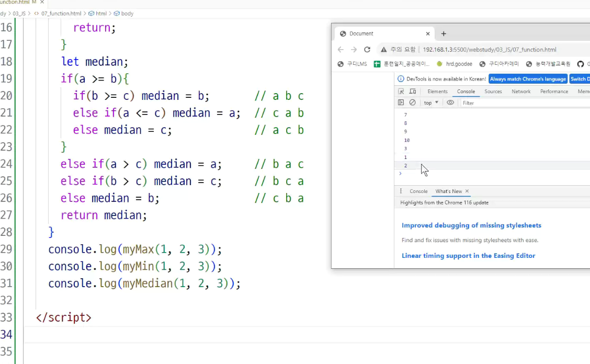
Task: Click the live expression eye icon
Action: [x=450, y=103]
